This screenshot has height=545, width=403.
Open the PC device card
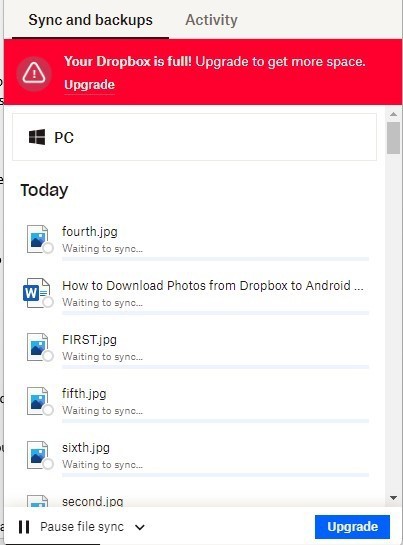(x=194, y=137)
